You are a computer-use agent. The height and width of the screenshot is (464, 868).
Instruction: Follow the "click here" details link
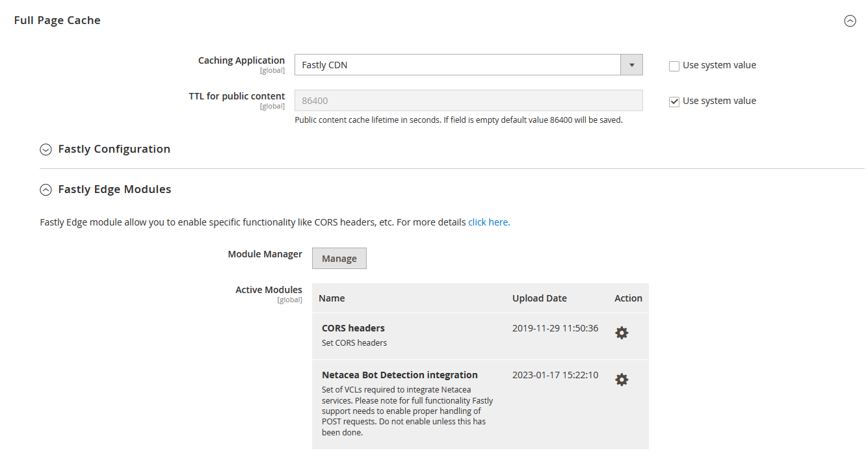489,222
